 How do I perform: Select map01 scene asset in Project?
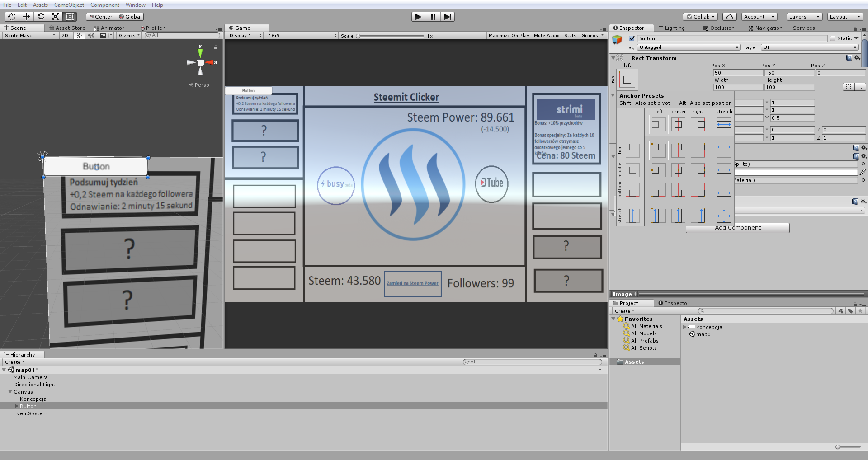coord(705,334)
